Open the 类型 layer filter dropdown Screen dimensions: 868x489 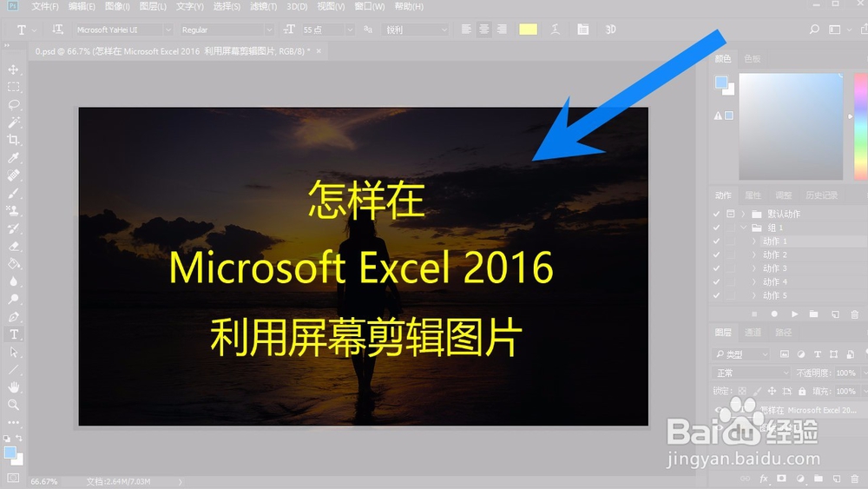(741, 354)
